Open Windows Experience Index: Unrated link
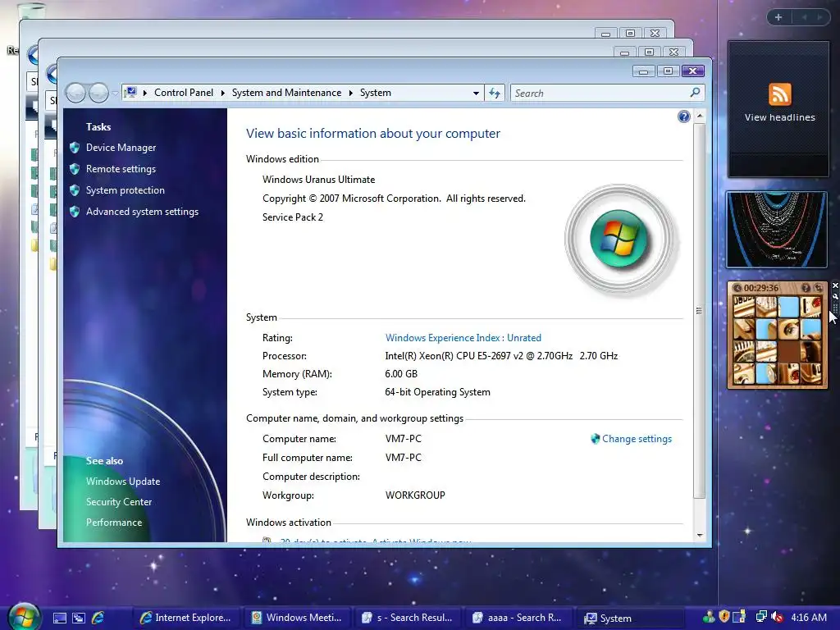 (x=463, y=338)
